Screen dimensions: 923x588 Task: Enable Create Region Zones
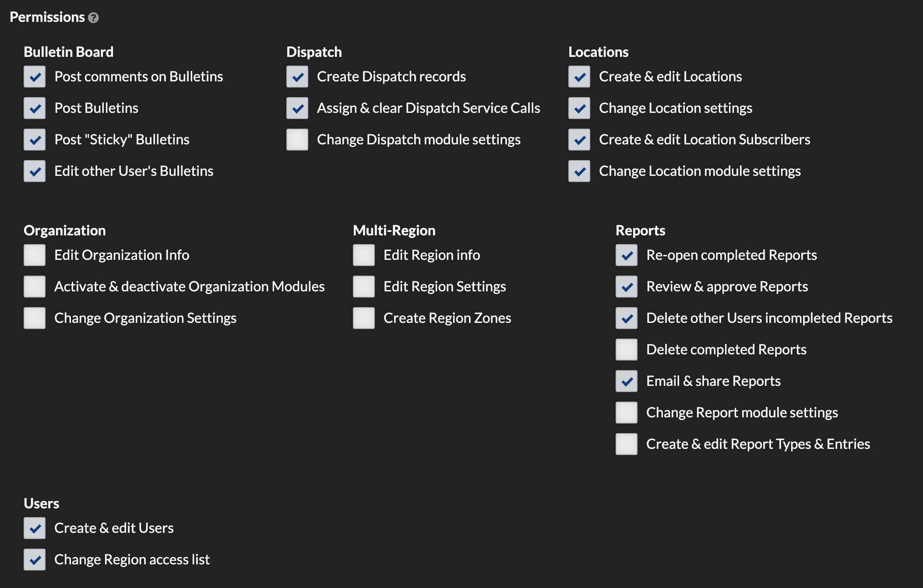click(363, 318)
